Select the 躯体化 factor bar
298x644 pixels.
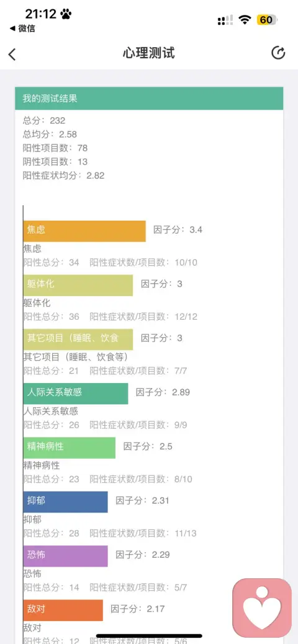pyautogui.click(x=78, y=285)
